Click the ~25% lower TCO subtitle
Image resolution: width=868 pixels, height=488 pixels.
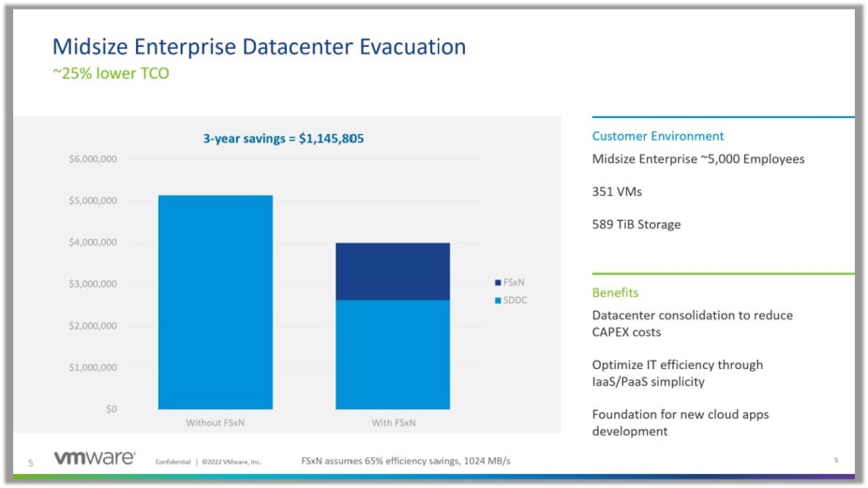pos(111,73)
